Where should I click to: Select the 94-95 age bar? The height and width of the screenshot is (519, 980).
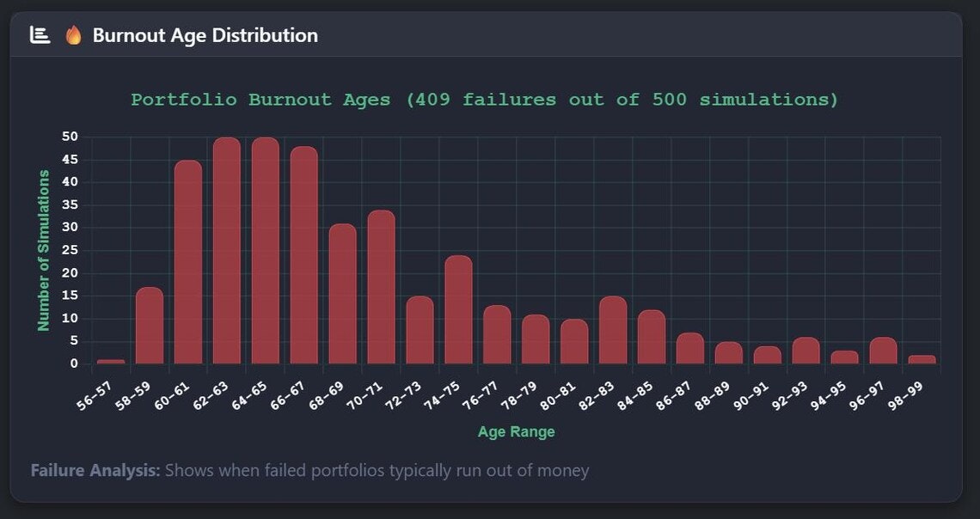point(845,357)
